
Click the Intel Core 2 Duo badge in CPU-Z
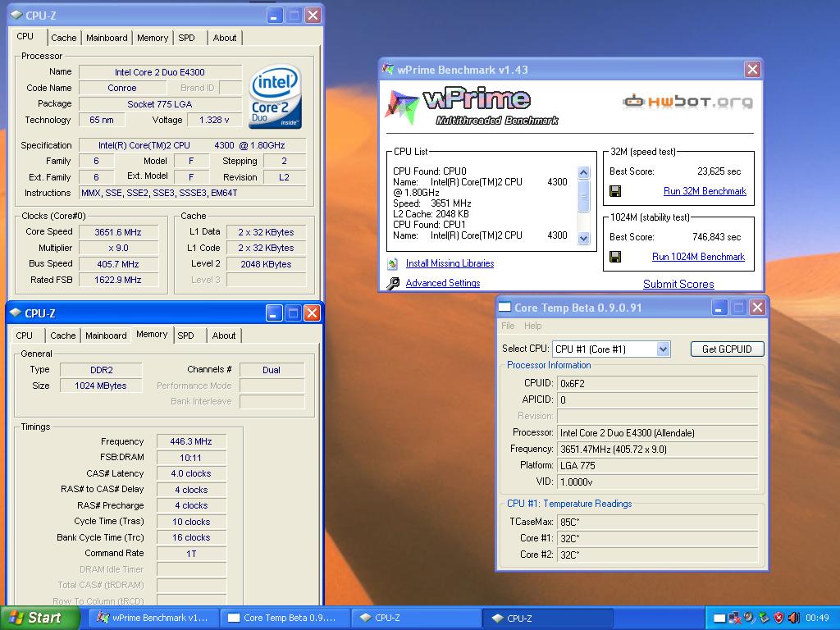[276, 97]
